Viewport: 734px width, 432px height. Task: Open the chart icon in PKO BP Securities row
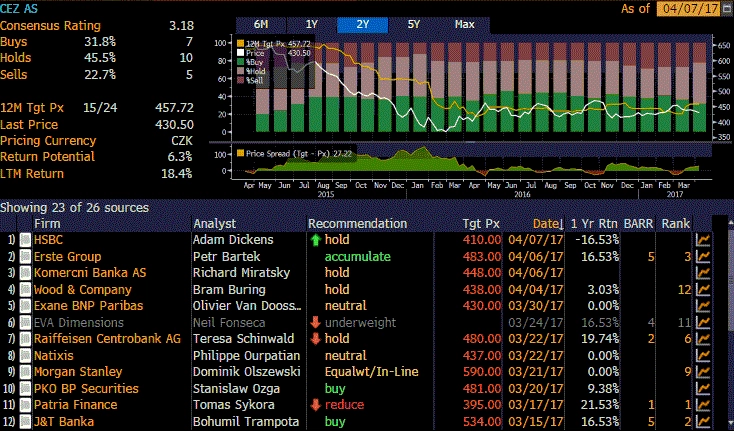coord(703,388)
